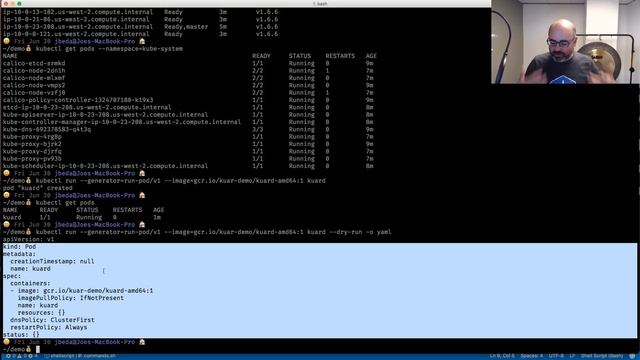Click the 'kube-proxy-bjrk2' pod name

click(x=32, y=144)
